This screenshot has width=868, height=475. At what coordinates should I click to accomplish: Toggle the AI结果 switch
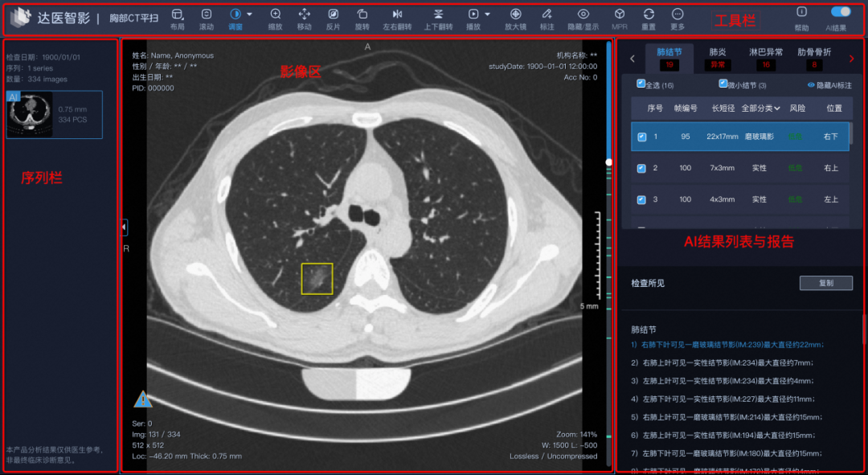841,11
